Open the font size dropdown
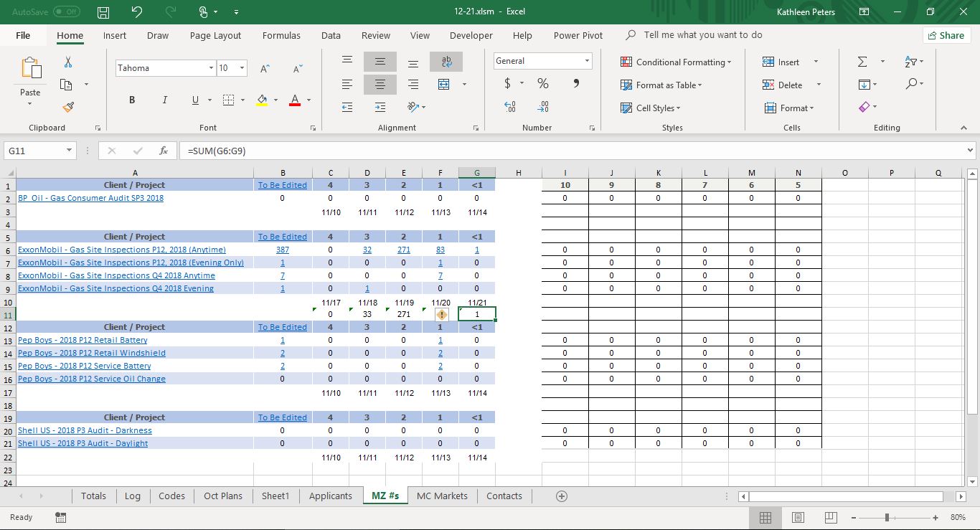Screen dimensions: 980x530 coord(242,68)
